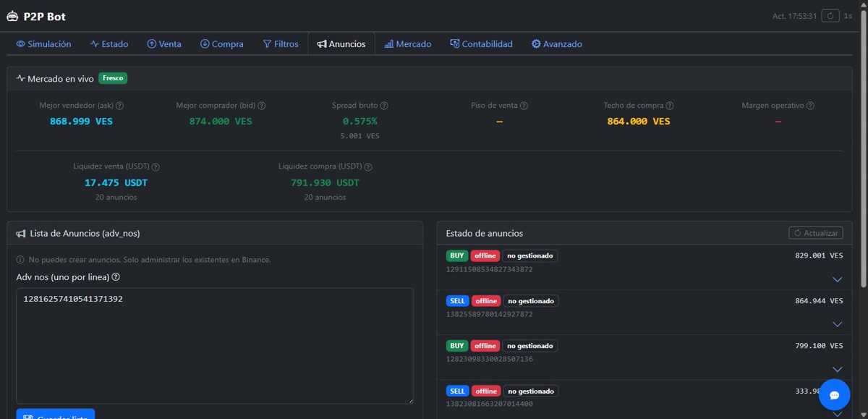Screen dimensions: 868x419
Task: Click the 0.575% spread value
Action: [360, 122]
